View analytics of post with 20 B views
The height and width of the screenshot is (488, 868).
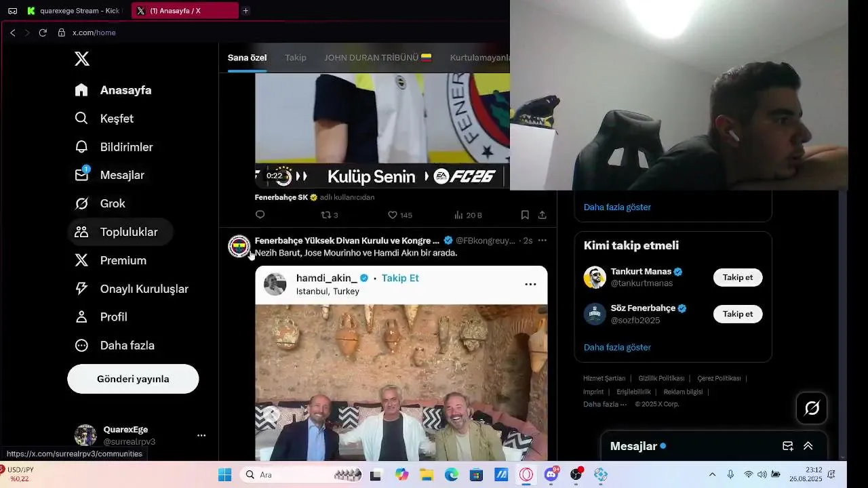tap(468, 215)
